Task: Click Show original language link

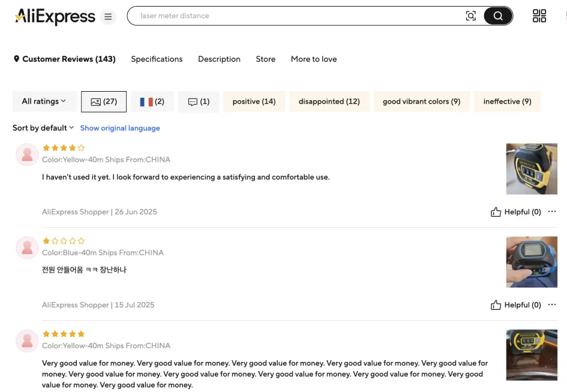Action: (120, 128)
